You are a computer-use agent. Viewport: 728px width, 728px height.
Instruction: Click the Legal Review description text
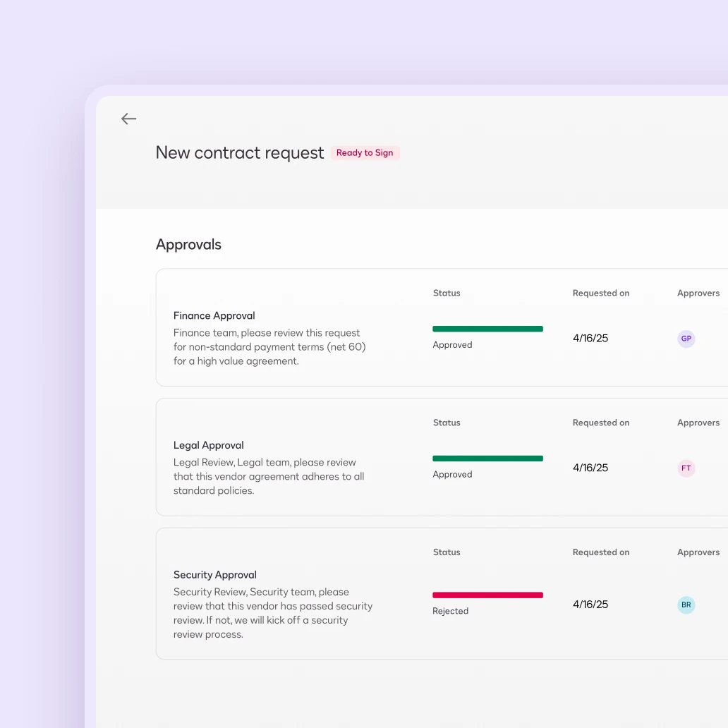(269, 476)
